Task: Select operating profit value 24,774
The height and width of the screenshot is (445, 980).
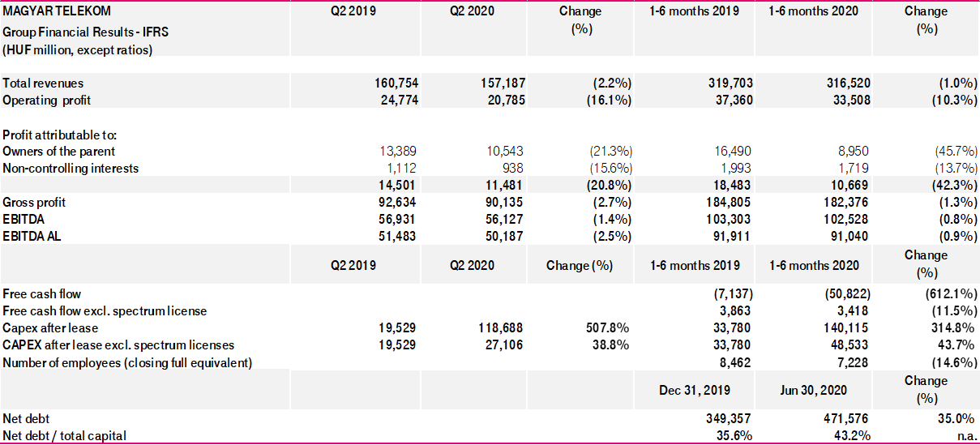Action: [x=398, y=100]
